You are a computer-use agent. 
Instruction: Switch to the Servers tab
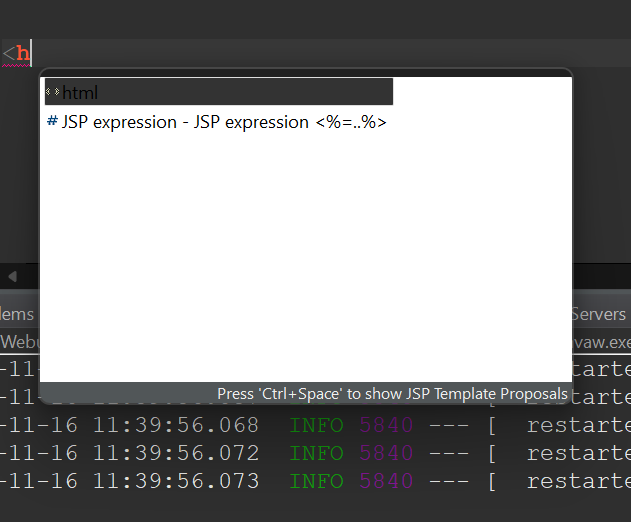click(599, 314)
